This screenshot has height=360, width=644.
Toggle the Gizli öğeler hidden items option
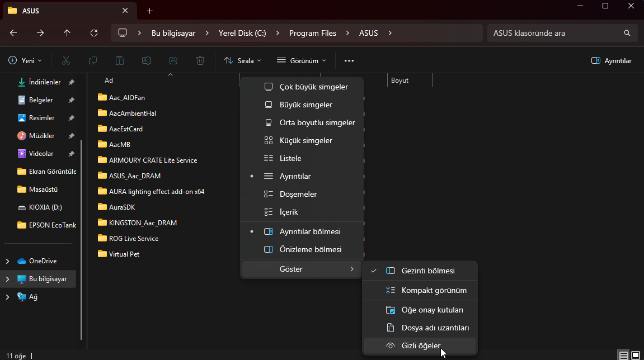point(420,346)
